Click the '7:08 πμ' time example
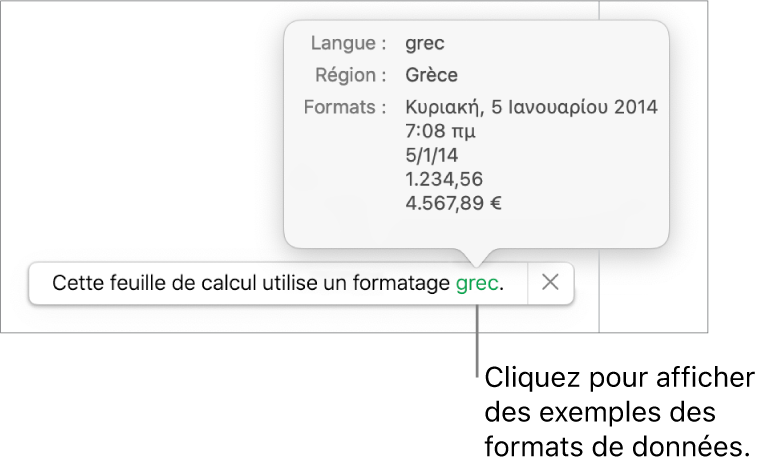The image size is (777, 473). [440, 130]
